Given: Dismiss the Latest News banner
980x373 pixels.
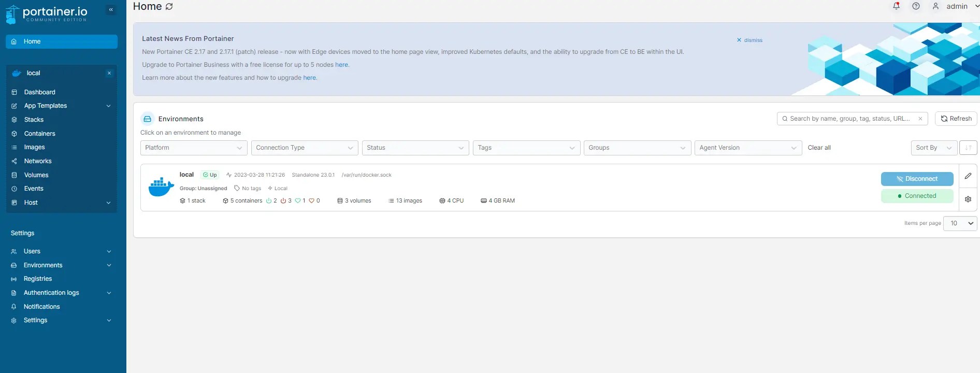Looking at the screenshot, I should [x=750, y=40].
